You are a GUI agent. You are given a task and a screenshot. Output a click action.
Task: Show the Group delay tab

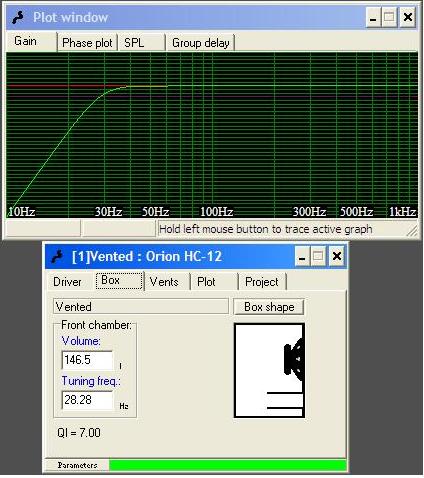[201, 43]
